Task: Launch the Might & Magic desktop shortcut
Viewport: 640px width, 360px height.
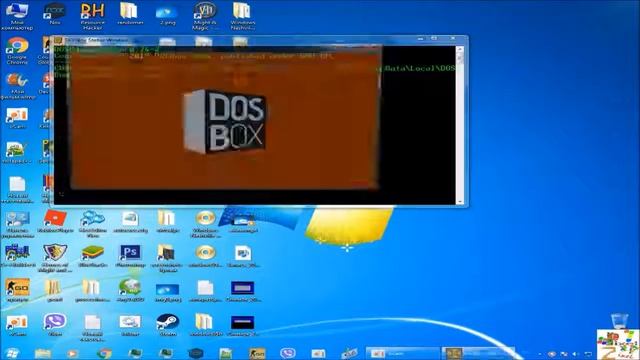Action: coord(205,16)
